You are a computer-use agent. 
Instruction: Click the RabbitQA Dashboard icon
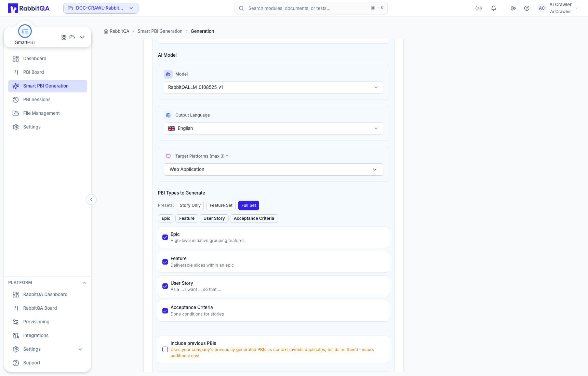click(x=16, y=294)
